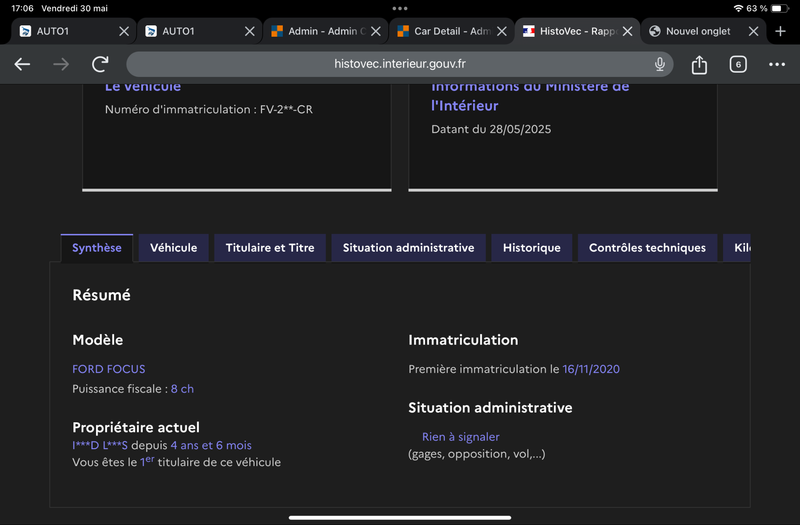
Task: Click the Propriétaire actuel heading
Action: point(136,427)
